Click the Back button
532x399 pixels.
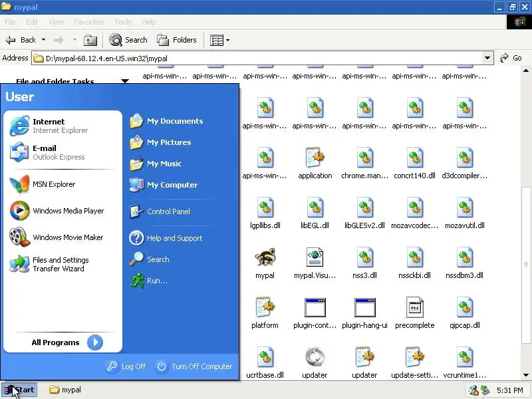(x=21, y=40)
